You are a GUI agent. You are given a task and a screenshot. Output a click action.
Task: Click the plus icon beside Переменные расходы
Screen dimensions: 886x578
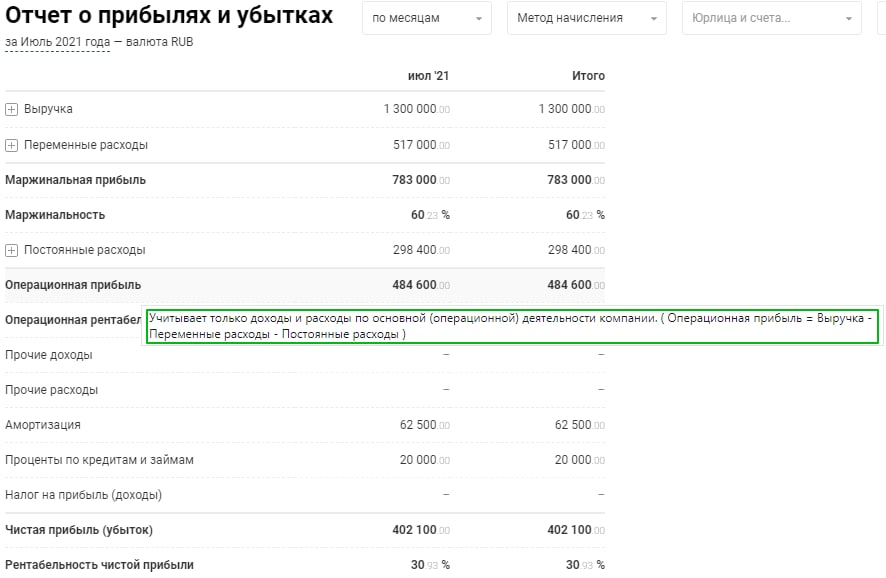12,144
